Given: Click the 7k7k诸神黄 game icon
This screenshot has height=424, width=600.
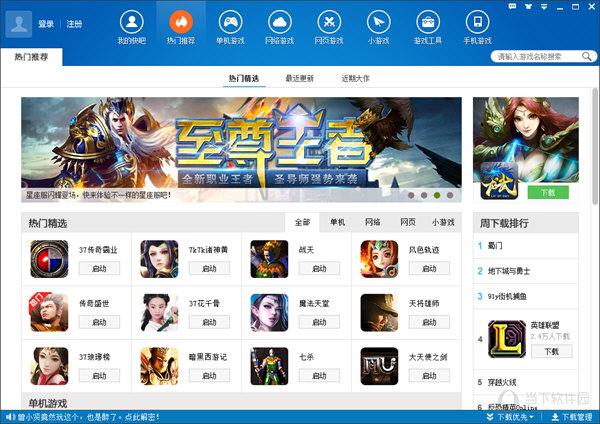Looking at the screenshot, I should tap(159, 259).
